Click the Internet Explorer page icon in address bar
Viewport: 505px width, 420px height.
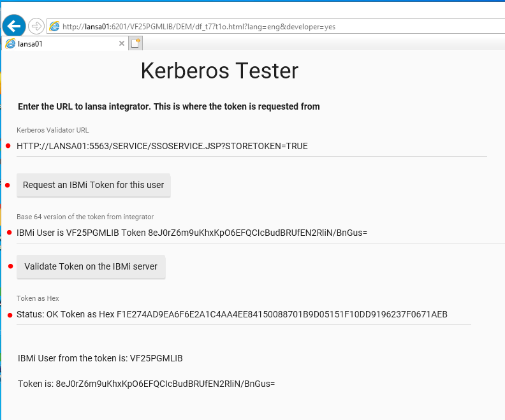click(55, 27)
